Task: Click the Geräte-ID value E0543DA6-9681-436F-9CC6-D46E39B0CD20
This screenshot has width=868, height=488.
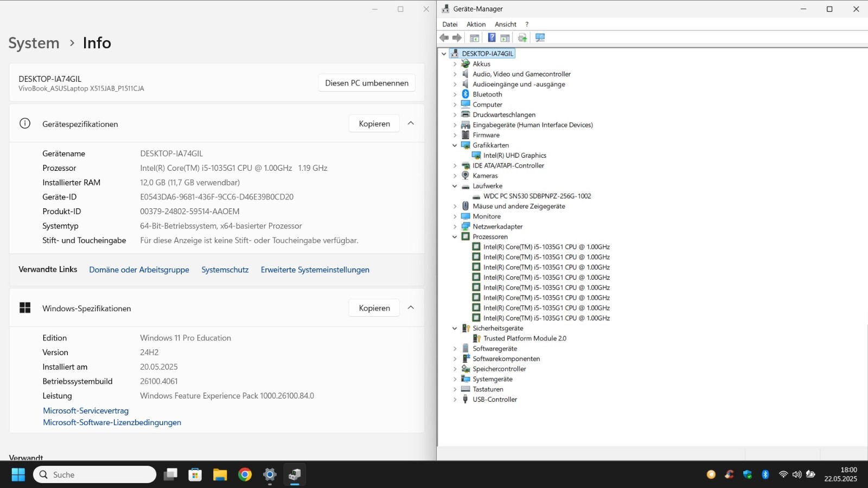Action: click(x=216, y=197)
